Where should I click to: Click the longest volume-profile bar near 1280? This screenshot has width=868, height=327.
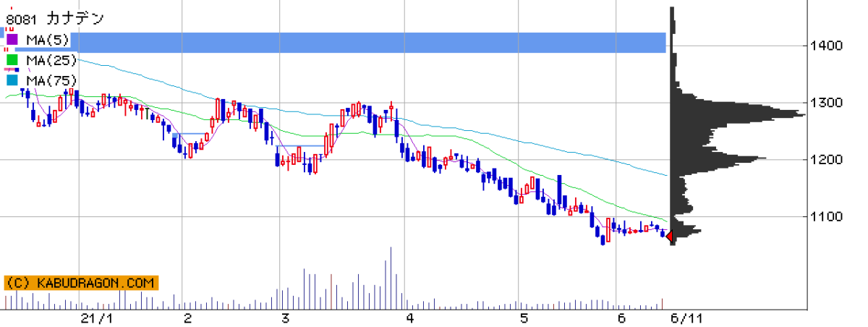click(738, 114)
